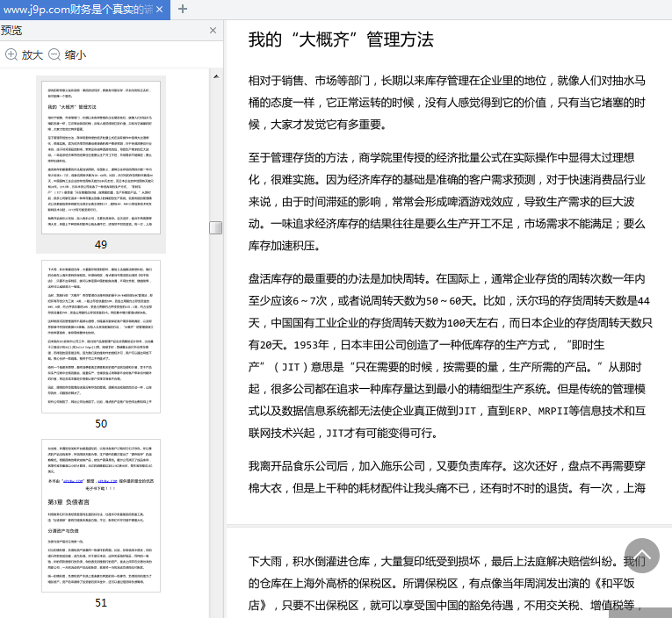Click paragraph starting 至于管理存货的方法
The height and width of the screenshot is (618, 672).
[446, 201]
